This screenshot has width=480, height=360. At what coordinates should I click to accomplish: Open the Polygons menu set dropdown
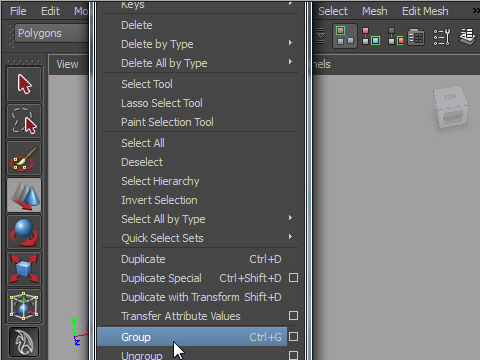click(x=52, y=33)
